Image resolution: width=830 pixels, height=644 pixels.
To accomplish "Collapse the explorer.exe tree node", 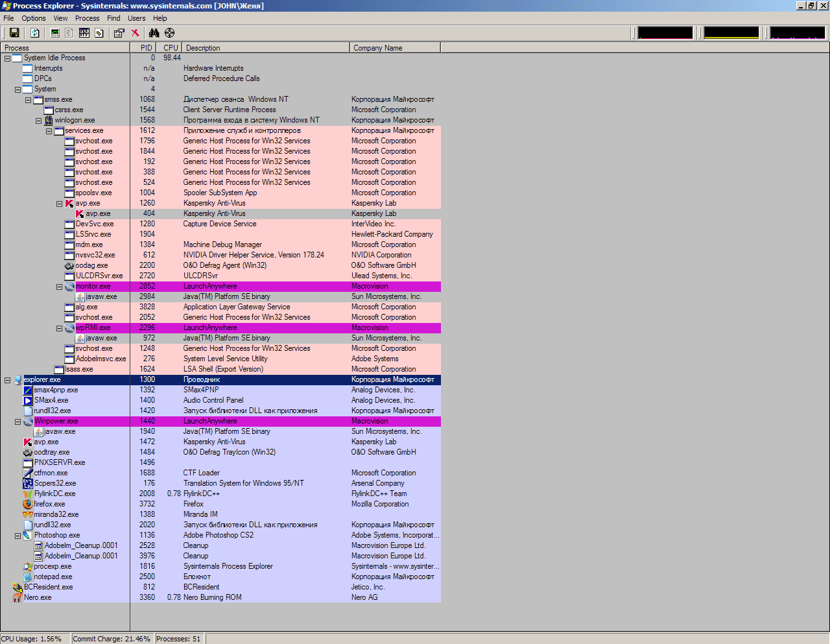I will tap(7, 380).
